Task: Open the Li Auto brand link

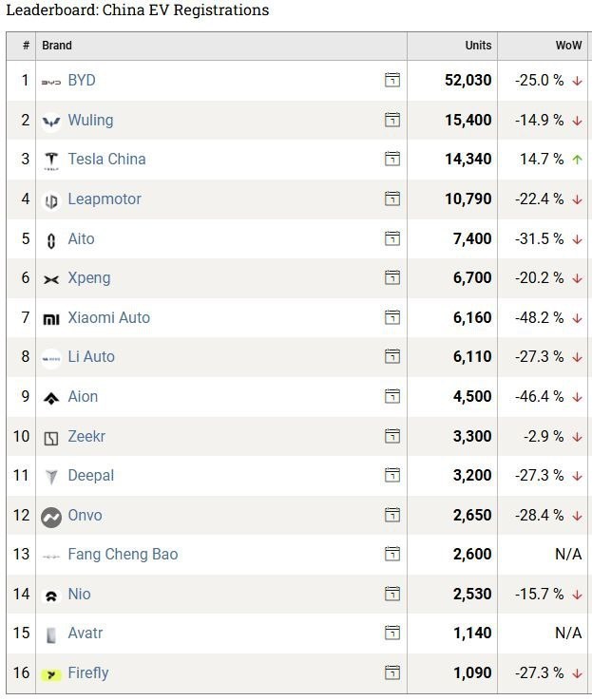Action: coord(91,357)
